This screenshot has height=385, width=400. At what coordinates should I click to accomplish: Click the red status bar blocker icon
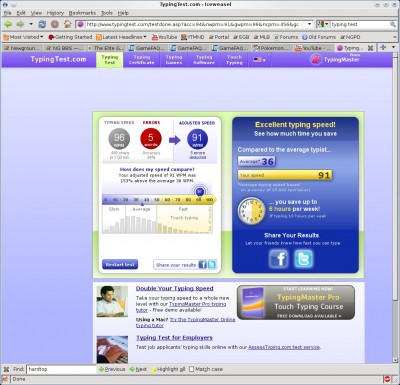point(387,379)
